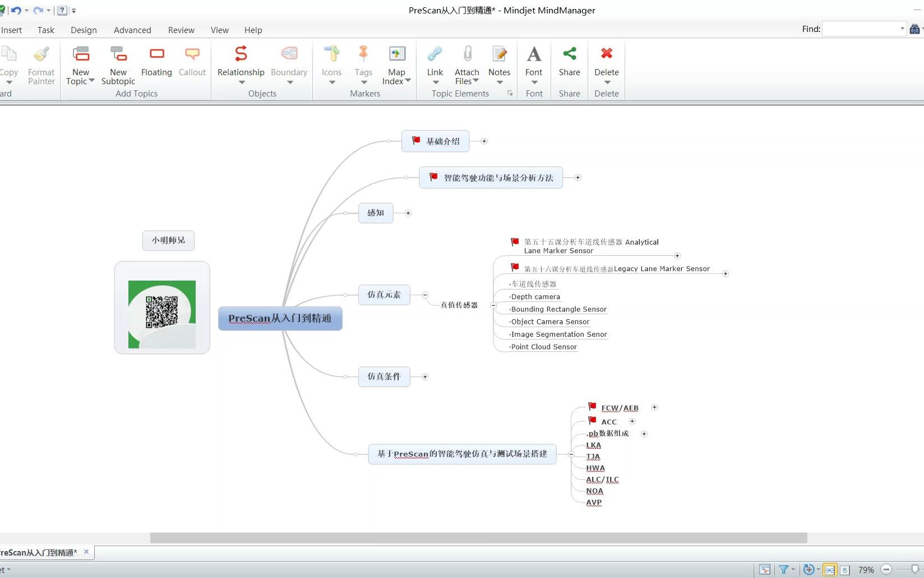Viewport: 924px width, 578px height.
Task: Open the undo history dropdown arrow
Action: (26, 11)
